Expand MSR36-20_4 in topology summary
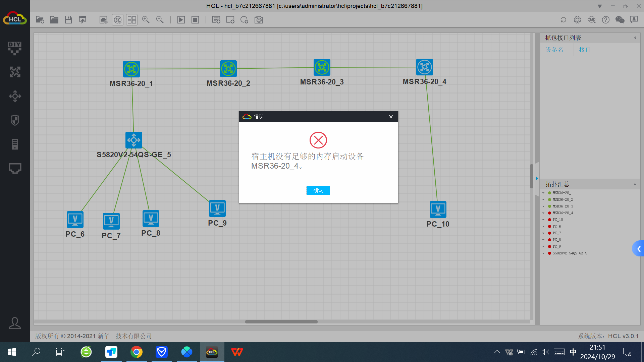Image resolution: width=644 pixels, height=362 pixels. [x=543, y=213]
